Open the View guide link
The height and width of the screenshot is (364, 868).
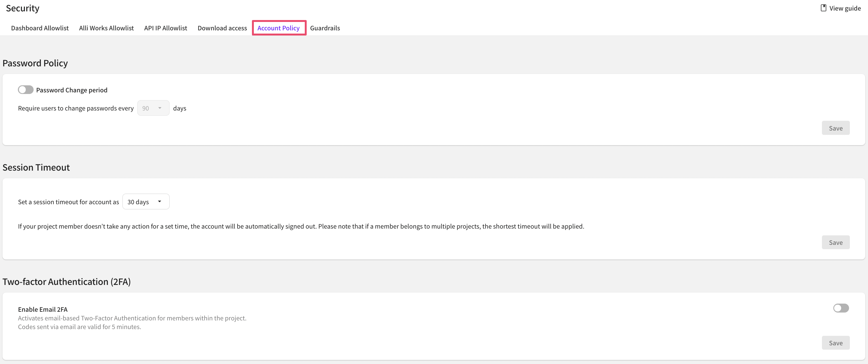(x=845, y=8)
